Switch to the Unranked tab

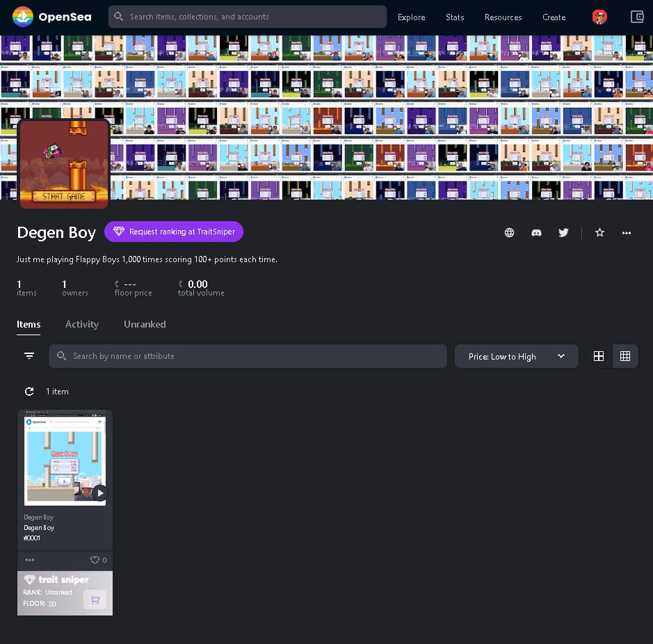[x=145, y=325]
